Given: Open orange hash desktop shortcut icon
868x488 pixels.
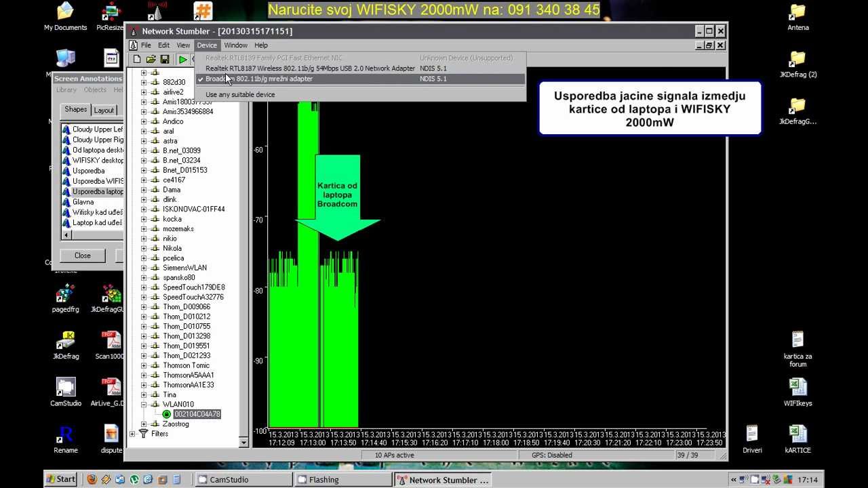Looking at the screenshot, I should [x=203, y=11].
